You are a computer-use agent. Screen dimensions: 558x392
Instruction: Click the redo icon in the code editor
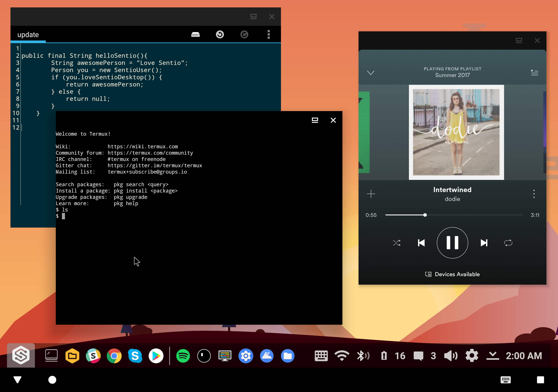[244, 34]
